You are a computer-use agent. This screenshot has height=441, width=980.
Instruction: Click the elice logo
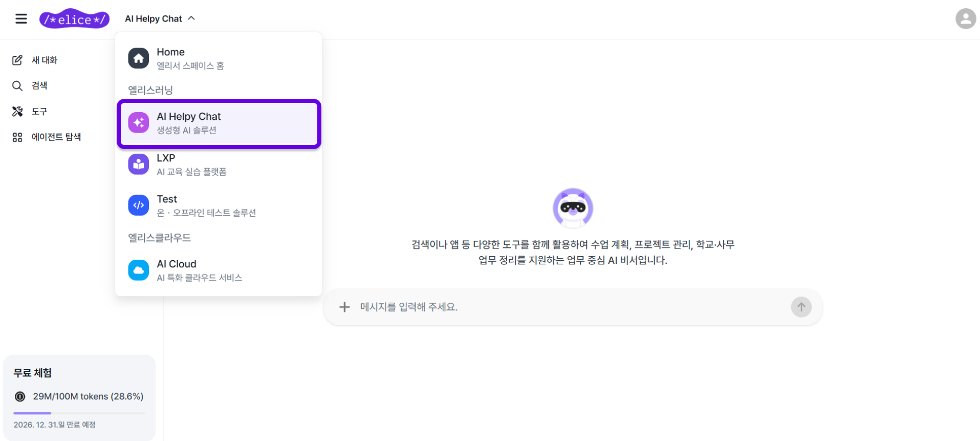74,18
